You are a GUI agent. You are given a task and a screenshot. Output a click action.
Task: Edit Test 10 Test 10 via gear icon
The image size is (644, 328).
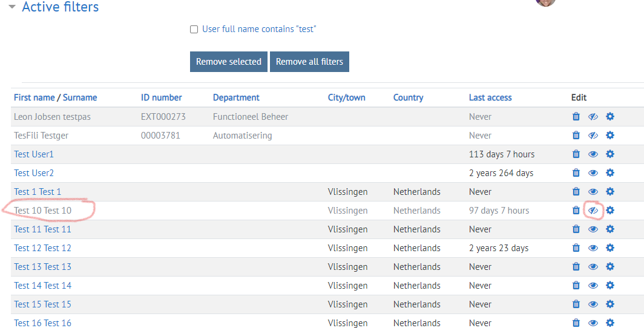tap(610, 210)
